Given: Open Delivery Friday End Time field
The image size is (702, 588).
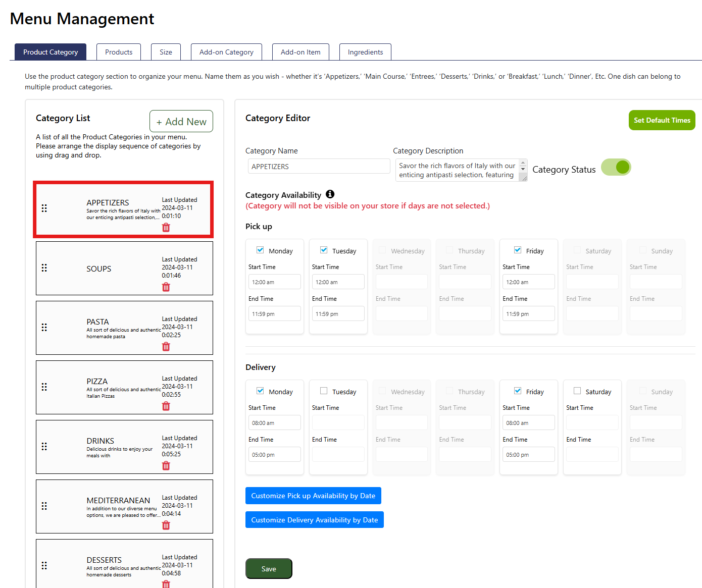Looking at the screenshot, I should coord(528,455).
